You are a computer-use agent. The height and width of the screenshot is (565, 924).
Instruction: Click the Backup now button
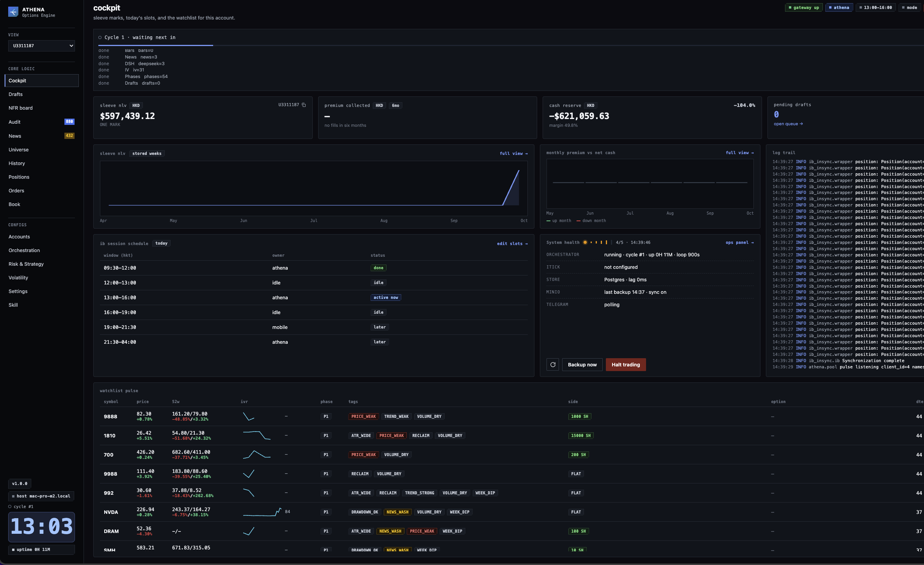click(582, 364)
